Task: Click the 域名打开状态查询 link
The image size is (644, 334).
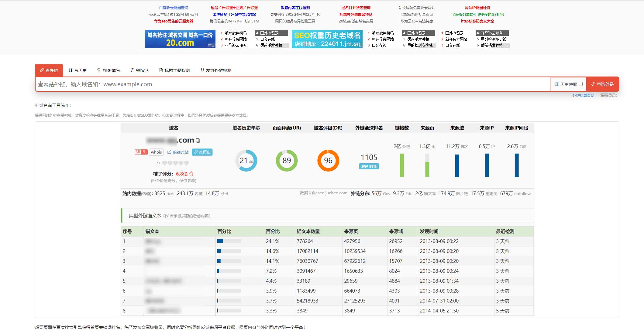Action: [x=356, y=8]
